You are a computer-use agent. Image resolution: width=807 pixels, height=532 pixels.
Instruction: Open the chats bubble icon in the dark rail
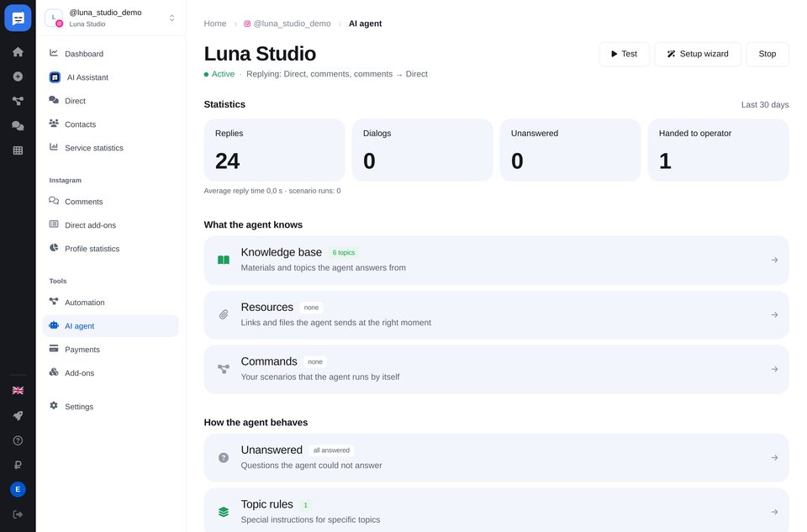coord(18,125)
